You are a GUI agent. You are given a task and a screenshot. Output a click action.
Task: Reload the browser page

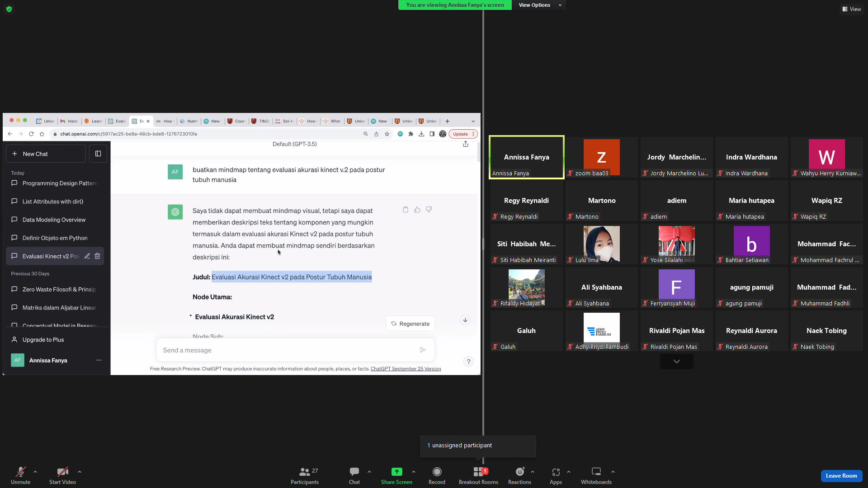[x=31, y=134]
